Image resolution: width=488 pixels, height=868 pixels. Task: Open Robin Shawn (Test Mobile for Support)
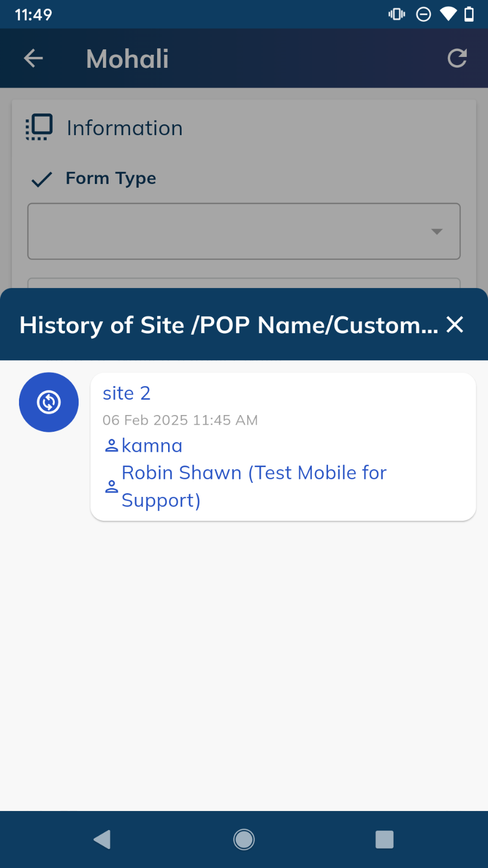(x=254, y=487)
